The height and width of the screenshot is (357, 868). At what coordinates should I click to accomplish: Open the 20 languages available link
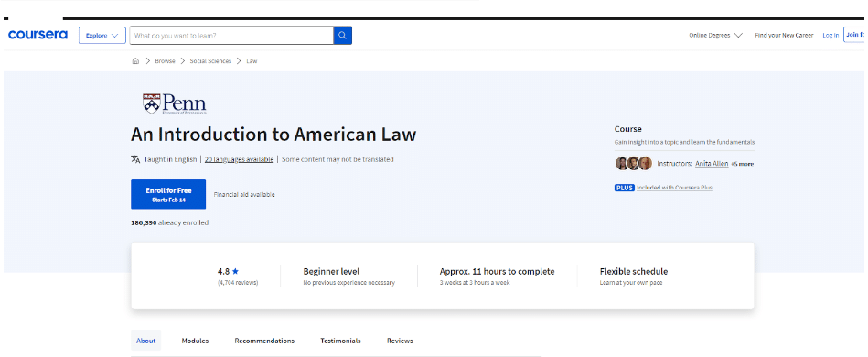(239, 159)
